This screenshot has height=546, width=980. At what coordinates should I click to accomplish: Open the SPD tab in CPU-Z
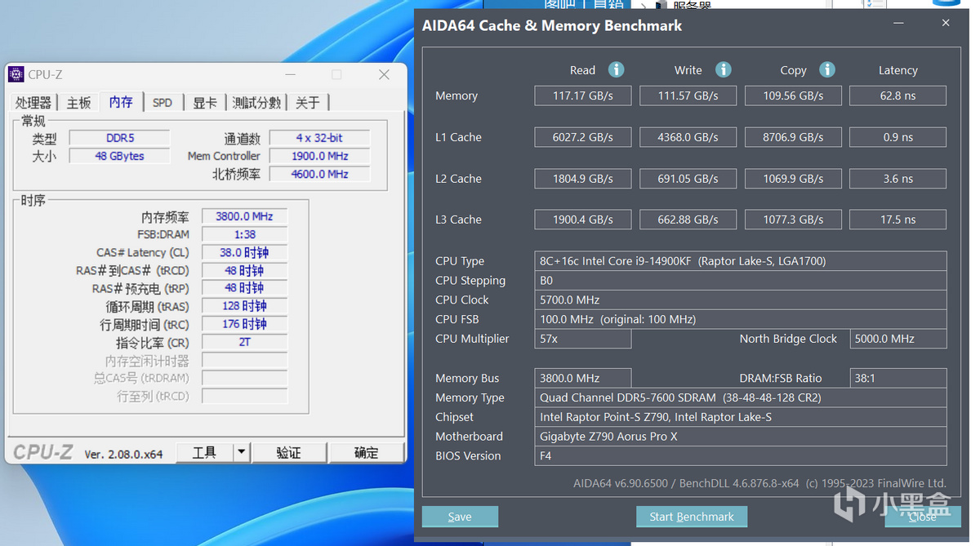(163, 102)
